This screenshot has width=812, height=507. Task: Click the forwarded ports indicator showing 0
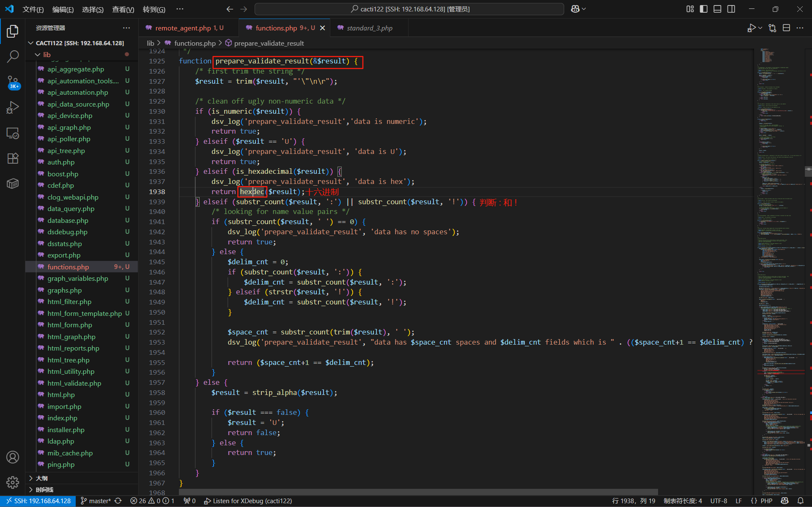click(189, 501)
